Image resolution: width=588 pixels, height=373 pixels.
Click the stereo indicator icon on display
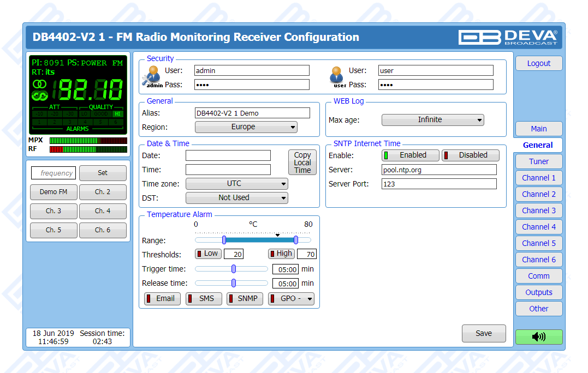pos(40,85)
